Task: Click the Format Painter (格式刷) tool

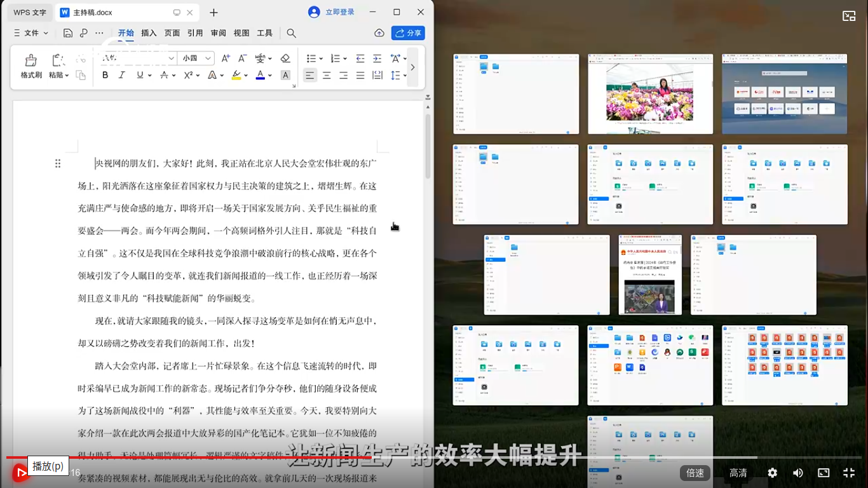Action: 31,66
